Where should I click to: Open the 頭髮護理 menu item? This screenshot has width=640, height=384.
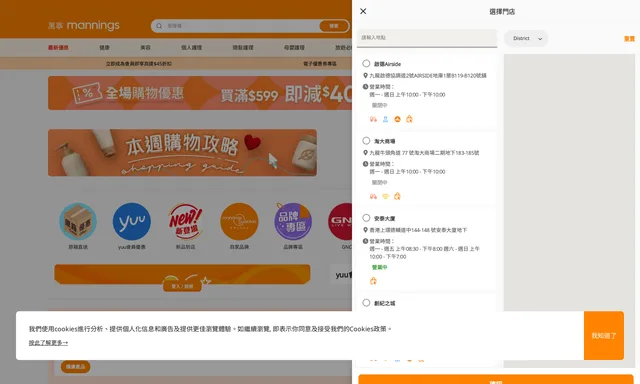tap(243, 47)
